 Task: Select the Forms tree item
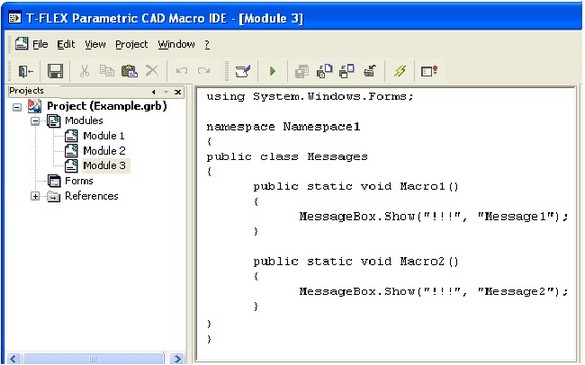[x=79, y=181]
